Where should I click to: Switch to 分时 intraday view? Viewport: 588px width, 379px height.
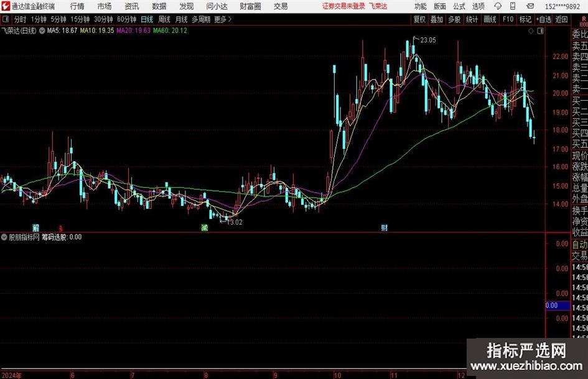[x=20, y=19]
